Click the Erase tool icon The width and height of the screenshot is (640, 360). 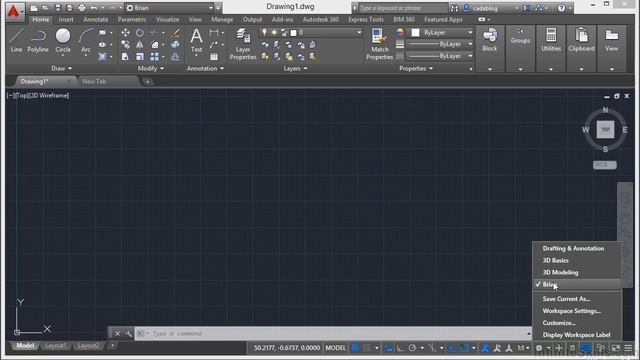pyautogui.click(x=176, y=33)
